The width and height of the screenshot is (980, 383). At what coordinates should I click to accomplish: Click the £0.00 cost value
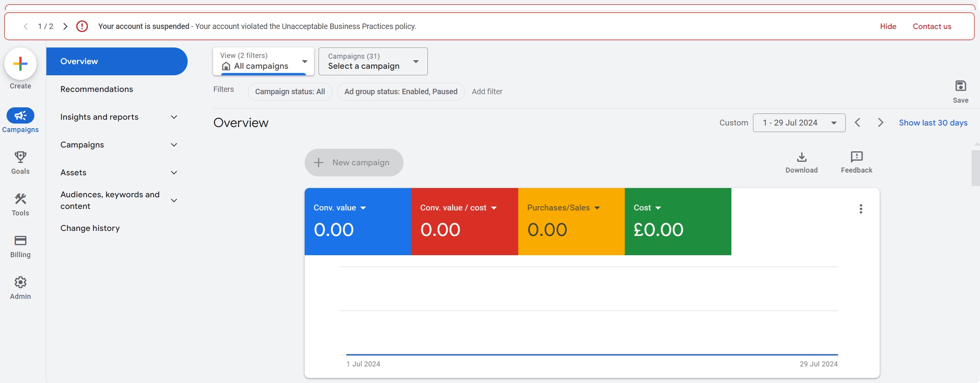coord(658,230)
